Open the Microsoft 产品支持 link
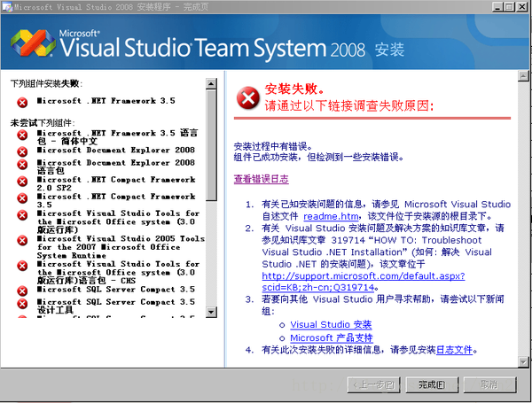 332,337
